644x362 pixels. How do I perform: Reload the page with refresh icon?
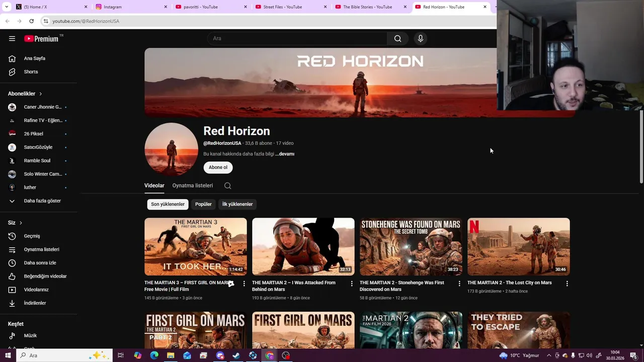pyautogui.click(x=31, y=21)
